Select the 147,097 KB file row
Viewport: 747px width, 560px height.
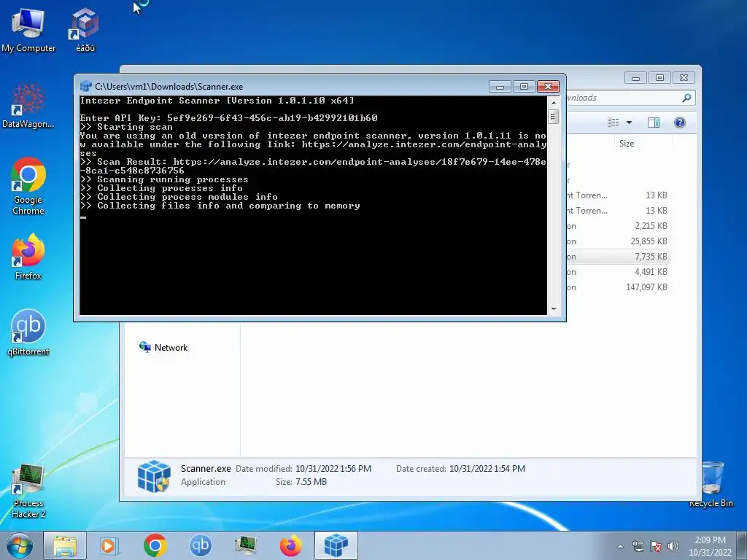coord(617,287)
